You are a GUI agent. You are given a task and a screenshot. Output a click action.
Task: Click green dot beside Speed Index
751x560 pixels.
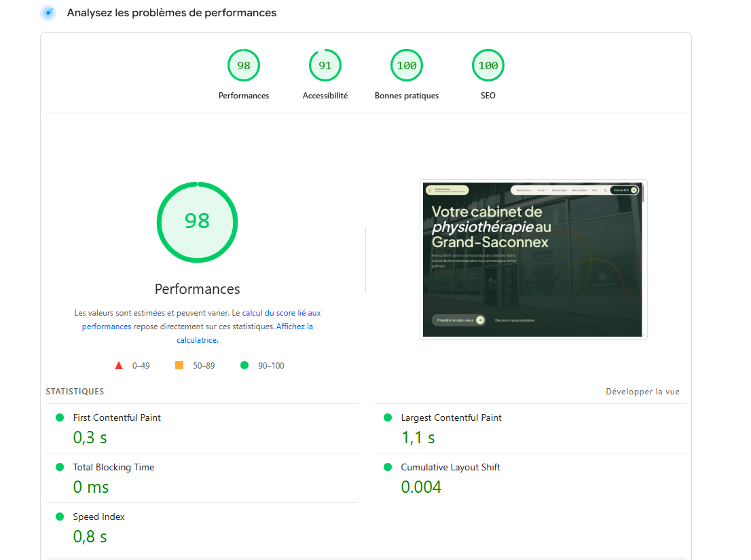[60, 517]
